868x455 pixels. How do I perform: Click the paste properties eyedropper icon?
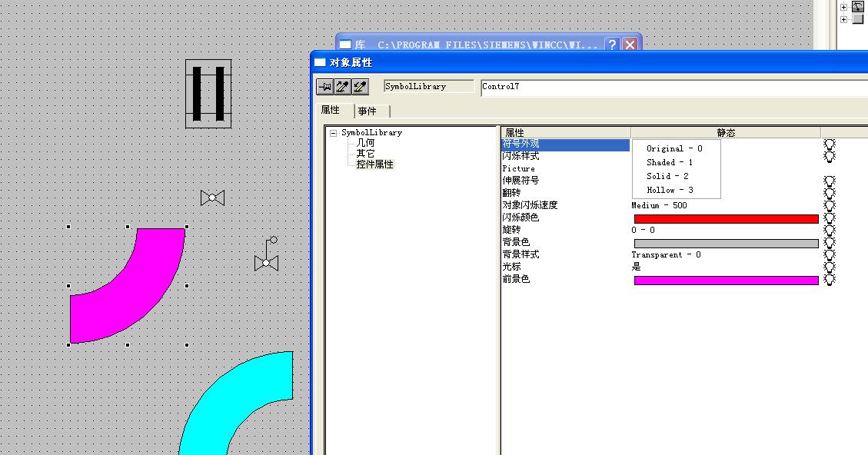[360, 86]
